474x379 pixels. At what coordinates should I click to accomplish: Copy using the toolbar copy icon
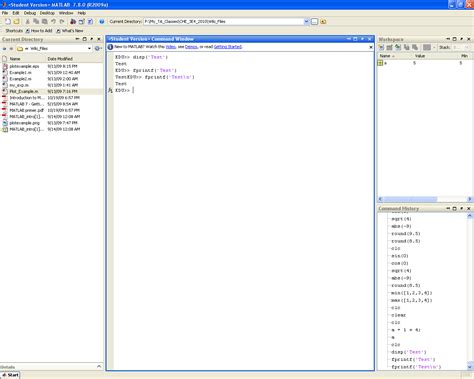click(36, 21)
